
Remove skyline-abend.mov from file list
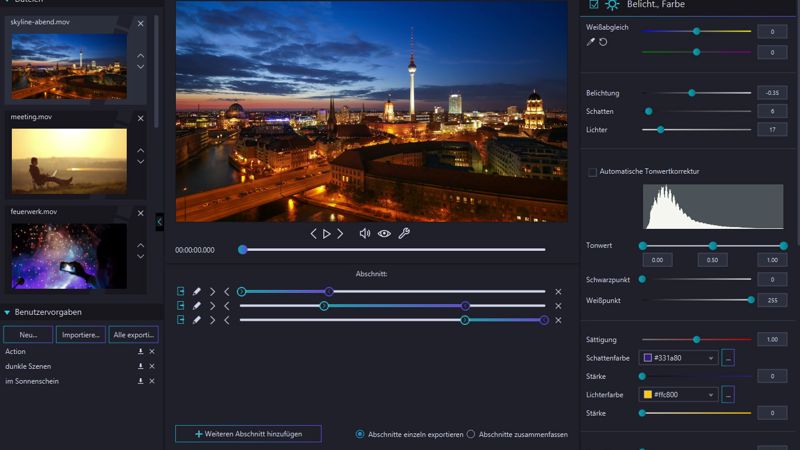click(x=140, y=23)
